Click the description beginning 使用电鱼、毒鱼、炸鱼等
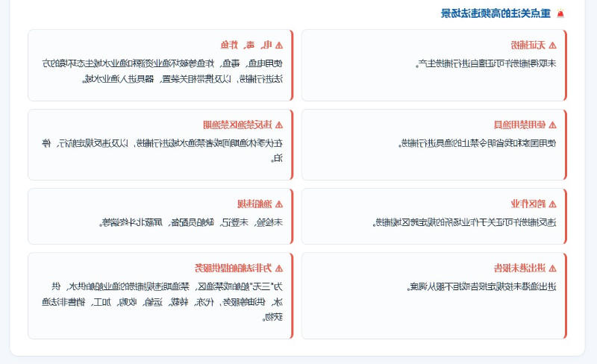 click(x=163, y=71)
